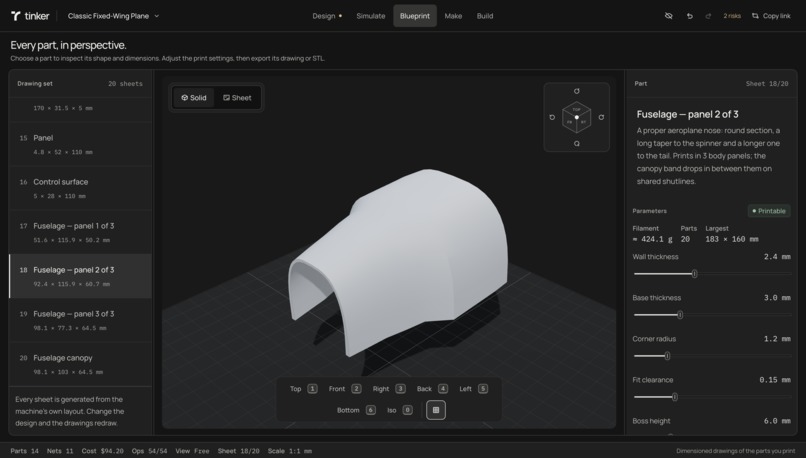Viewport: 806px width, 458px height.
Task: Adjust the Base thickness slider
Action: (x=711, y=315)
